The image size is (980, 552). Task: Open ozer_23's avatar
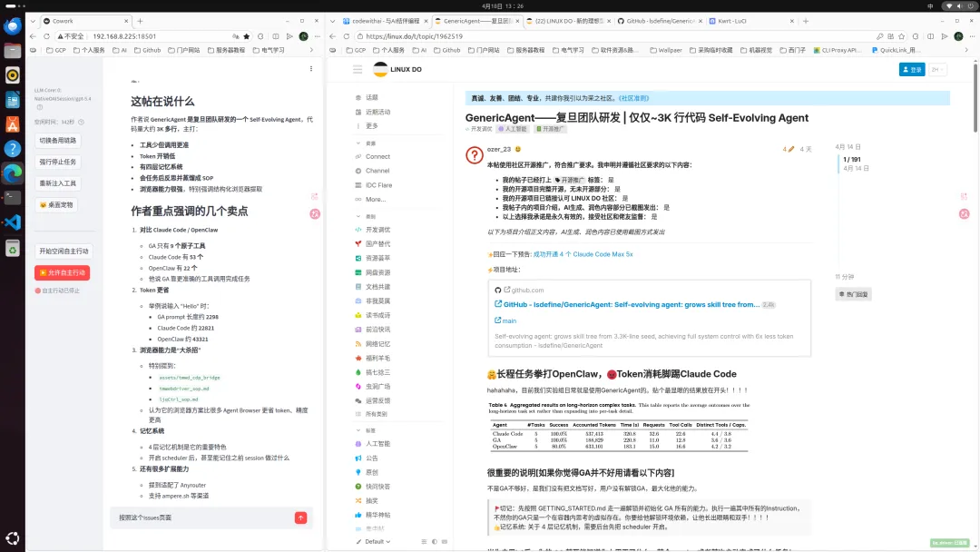click(475, 155)
